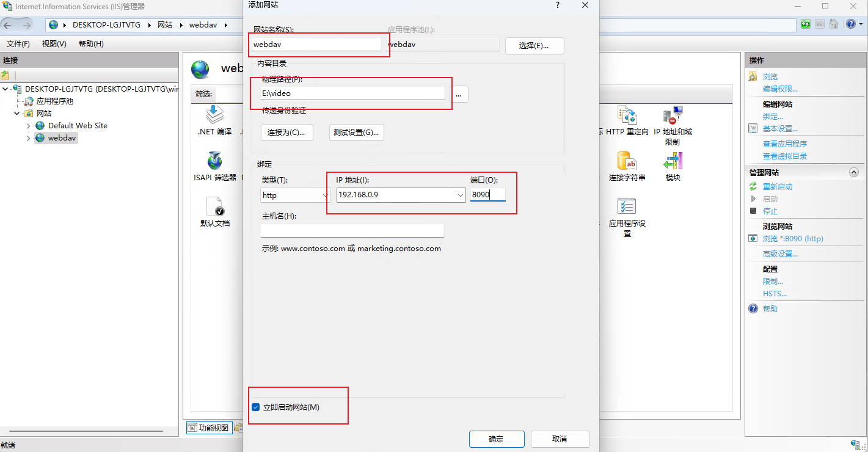Click the 确定 button
The image size is (868, 452).
click(x=496, y=439)
